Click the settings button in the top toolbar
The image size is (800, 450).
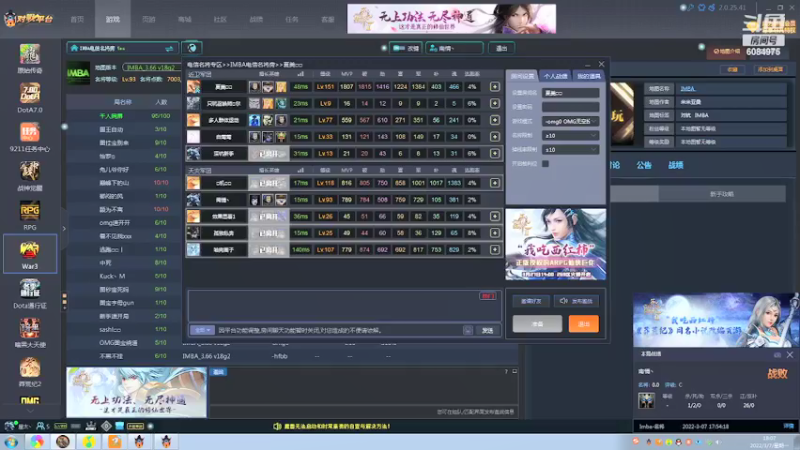(406, 48)
